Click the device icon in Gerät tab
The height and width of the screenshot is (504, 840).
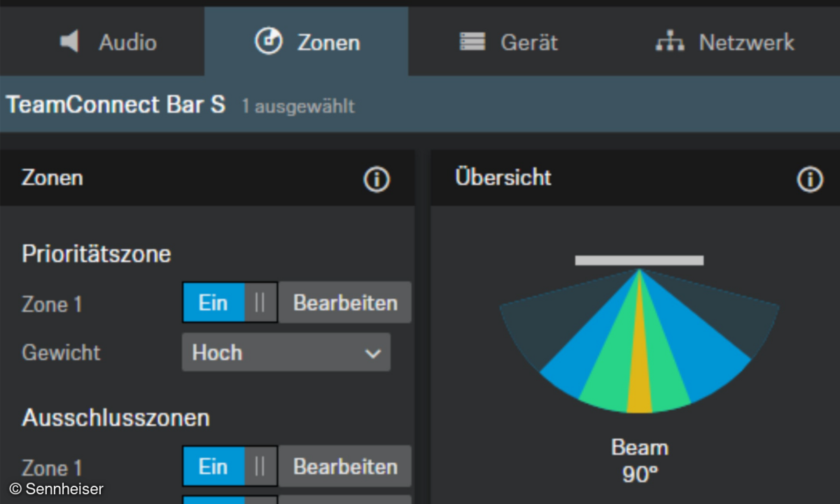[472, 42]
